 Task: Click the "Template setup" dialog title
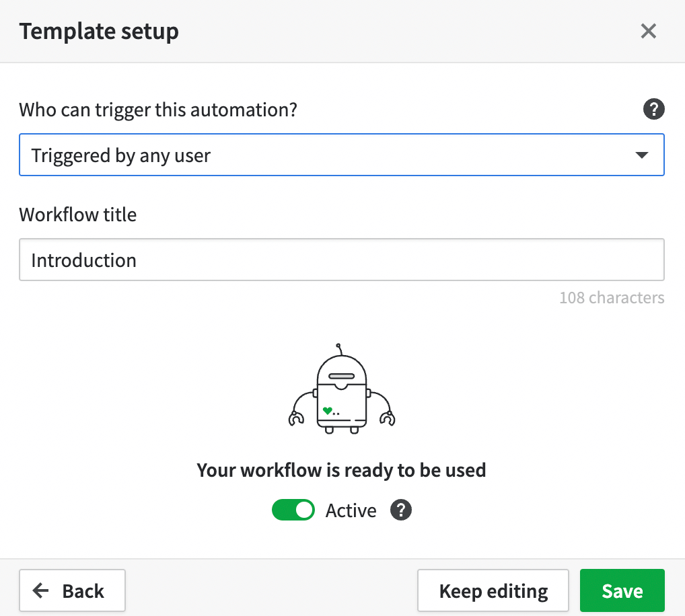99,31
